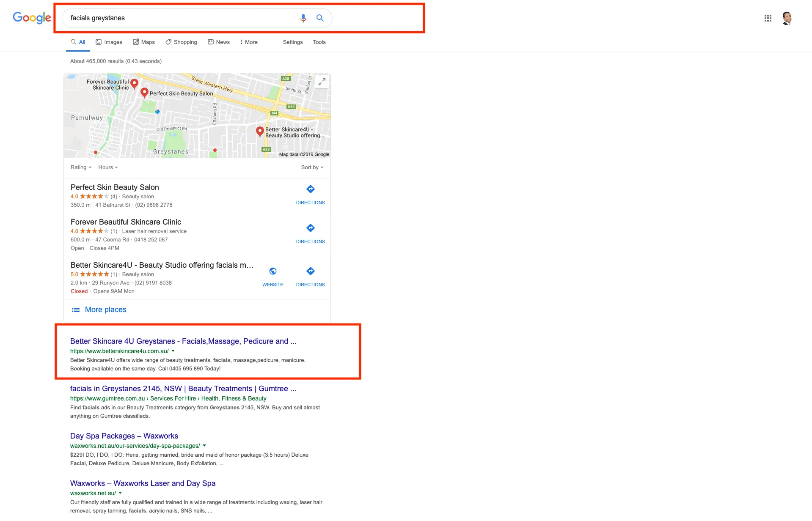Image resolution: width=812 pixels, height=521 pixels.
Task: Open the Google apps grid
Action: click(768, 18)
